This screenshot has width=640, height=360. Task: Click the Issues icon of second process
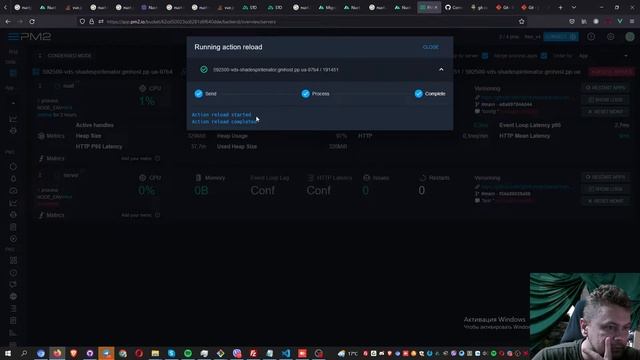click(x=367, y=178)
